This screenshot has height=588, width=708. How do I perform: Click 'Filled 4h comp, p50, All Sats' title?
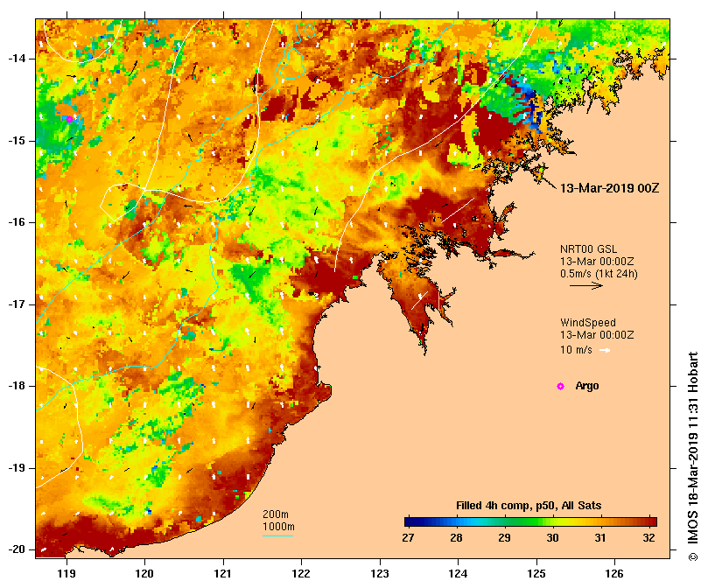[x=529, y=506]
